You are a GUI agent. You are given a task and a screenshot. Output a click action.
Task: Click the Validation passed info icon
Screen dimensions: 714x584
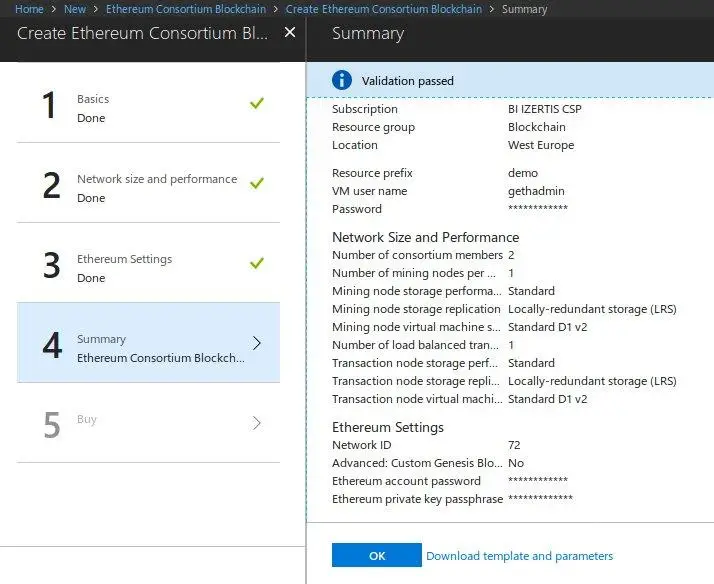tap(342, 80)
